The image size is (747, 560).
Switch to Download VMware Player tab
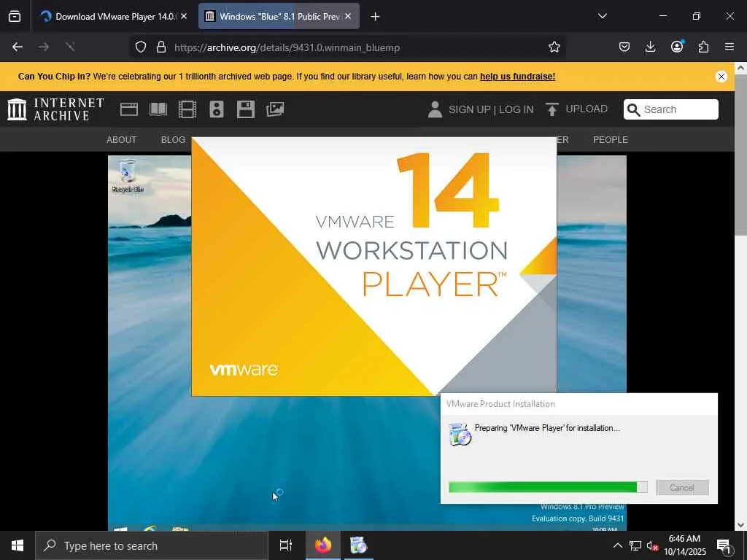[x=114, y=17]
